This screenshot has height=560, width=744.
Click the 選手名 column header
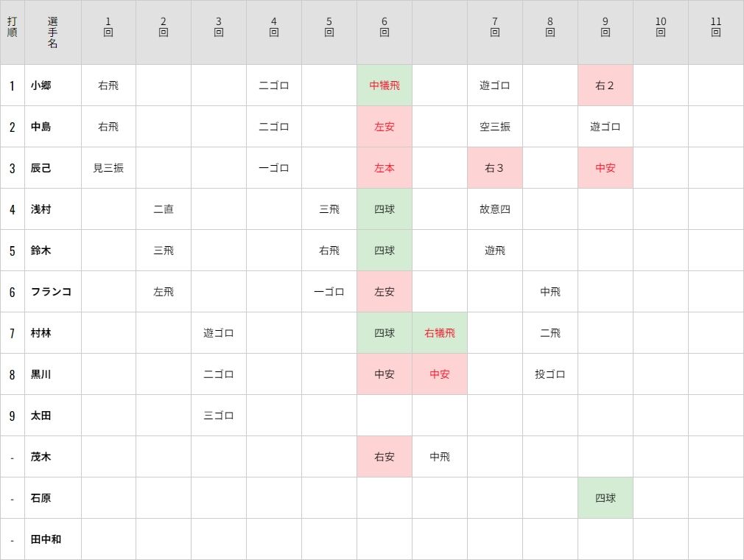coord(52,32)
